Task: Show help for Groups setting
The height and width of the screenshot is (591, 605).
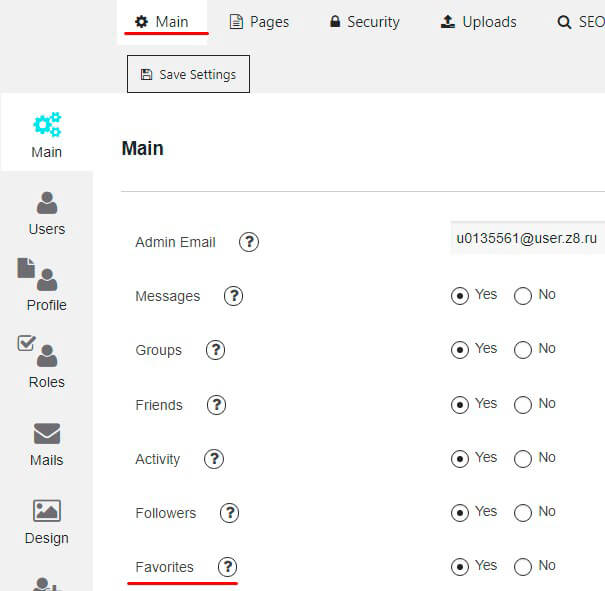Action: coord(215,350)
